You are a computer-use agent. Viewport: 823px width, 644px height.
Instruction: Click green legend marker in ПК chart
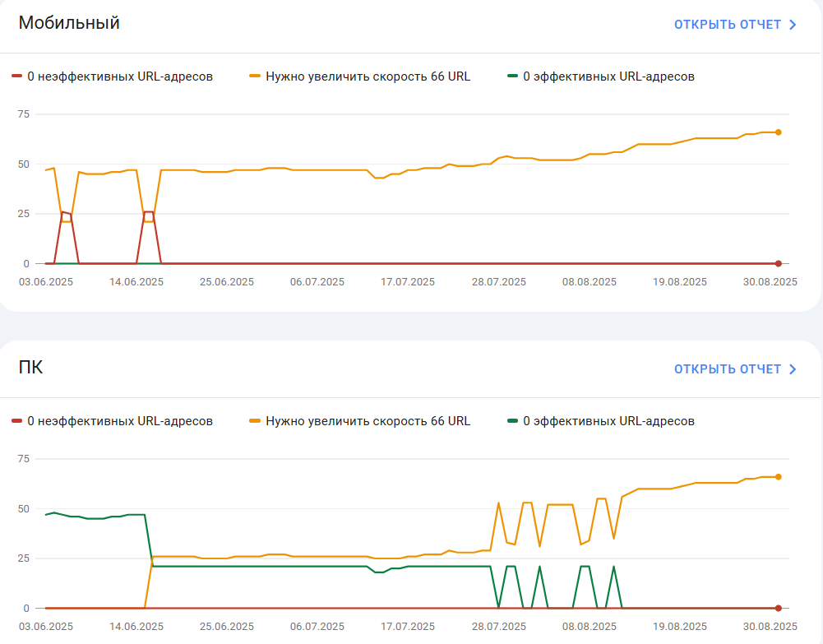click(x=512, y=420)
